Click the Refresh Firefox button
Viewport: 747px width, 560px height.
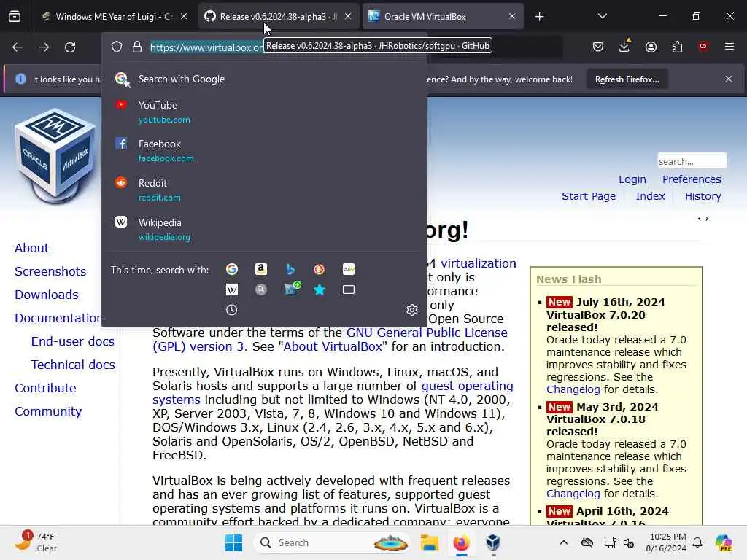coord(627,79)
